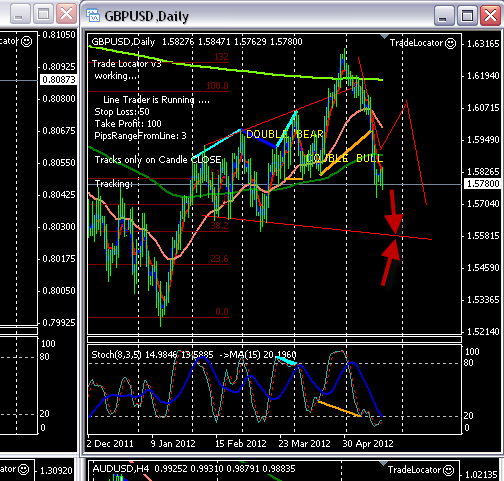This screenshot has height=481, width=504.
Task: Select the 'DOUBLE BULL' label
Action: pos(344,158)
